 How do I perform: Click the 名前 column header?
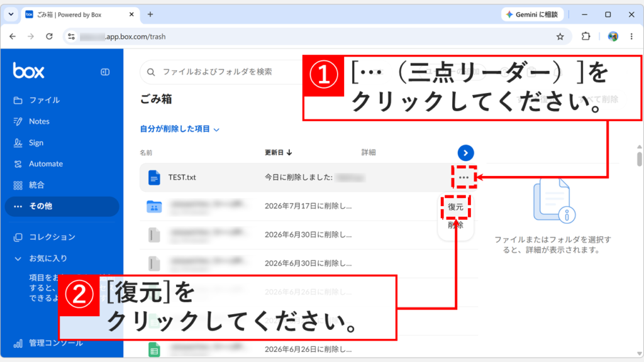pos(146,153)
